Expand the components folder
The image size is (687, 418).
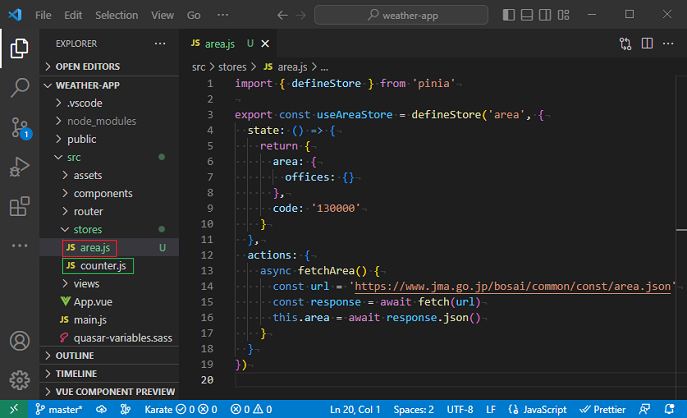coord(110,193)
